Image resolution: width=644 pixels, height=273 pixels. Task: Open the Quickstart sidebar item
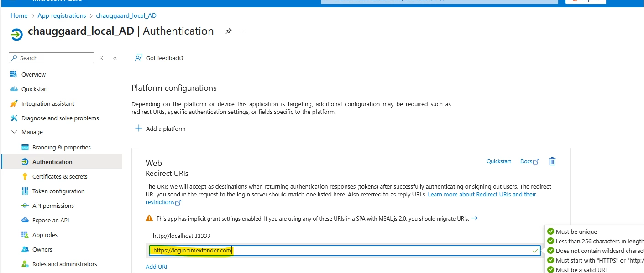[x=35, y=89]
